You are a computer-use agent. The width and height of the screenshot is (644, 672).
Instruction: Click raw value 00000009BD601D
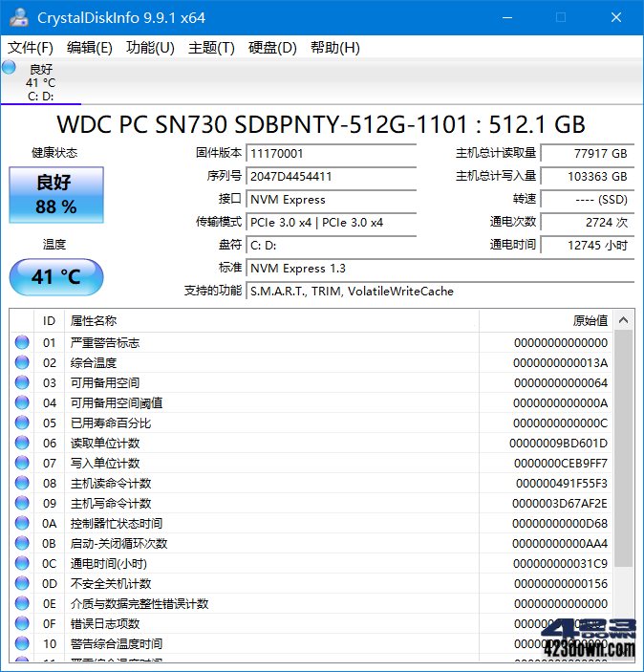tap(558, 444)
